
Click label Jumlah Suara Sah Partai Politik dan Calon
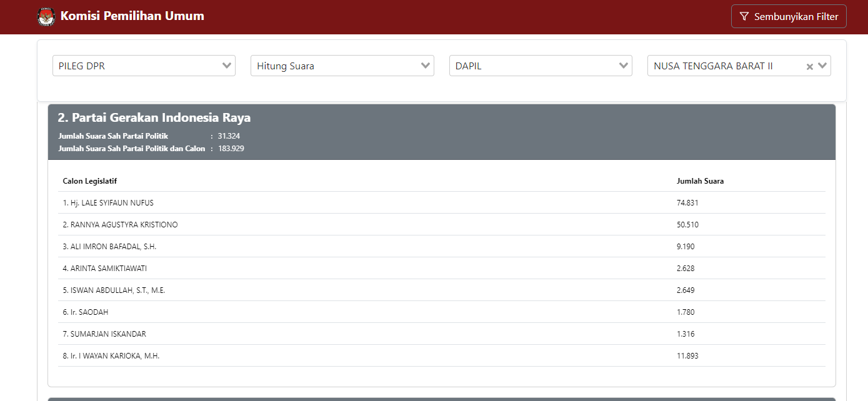click(x=132, y=149)
